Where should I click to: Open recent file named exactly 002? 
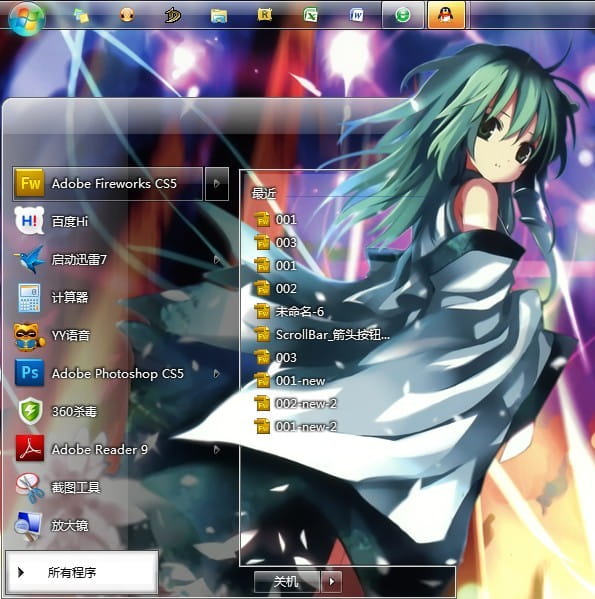[x=276, y=288]
